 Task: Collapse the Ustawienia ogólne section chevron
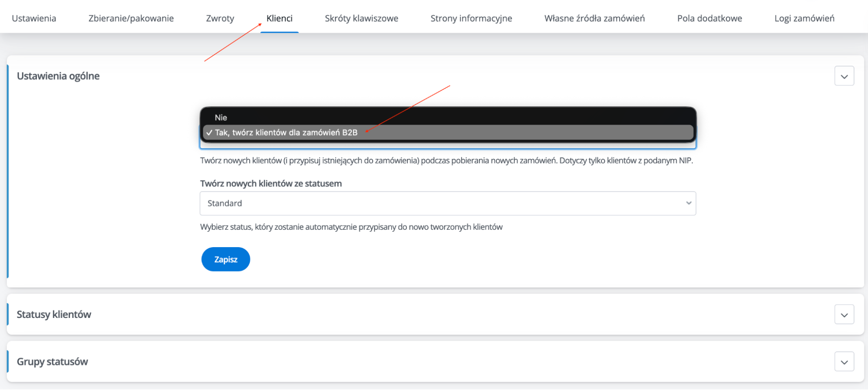pyautogui.click(x=844, y=76)
